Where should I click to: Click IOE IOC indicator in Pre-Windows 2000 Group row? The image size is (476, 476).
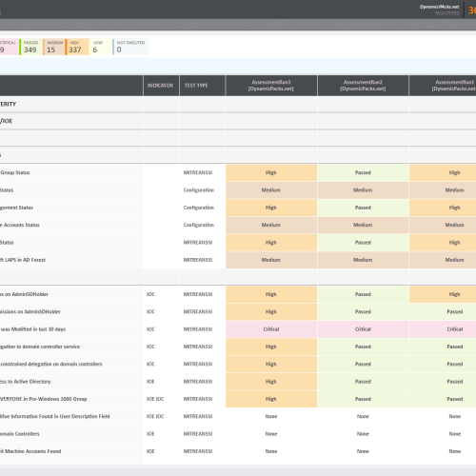point(155,399)
